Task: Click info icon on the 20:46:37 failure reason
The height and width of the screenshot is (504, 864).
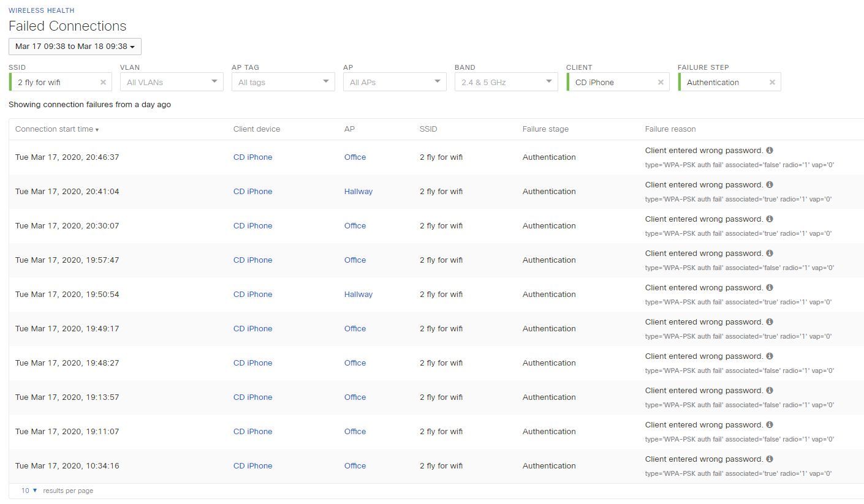Action: (x=770, y=150)
